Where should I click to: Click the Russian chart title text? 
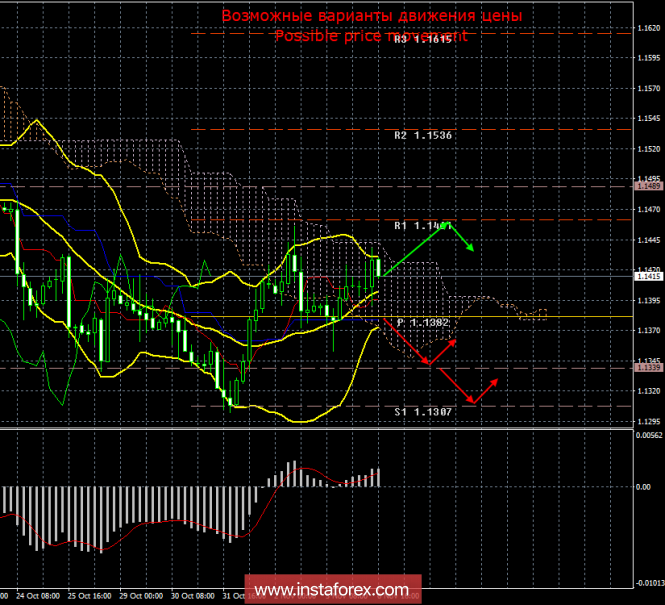pos(372,16)
